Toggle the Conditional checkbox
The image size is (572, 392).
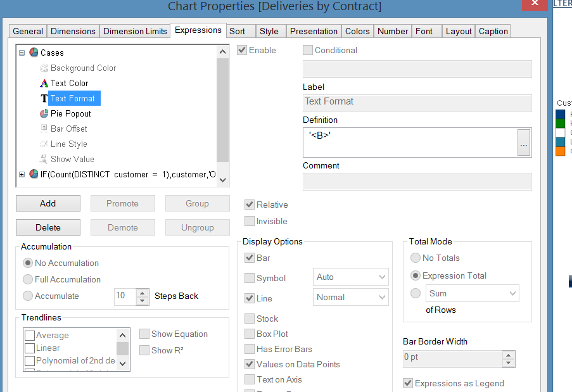[x=307, y=50]
